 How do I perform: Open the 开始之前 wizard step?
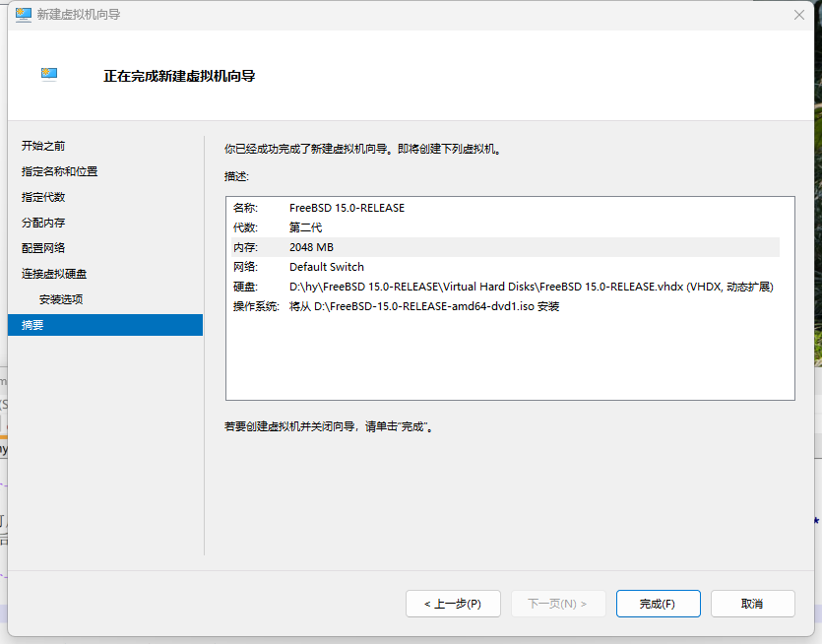(43, 146)
